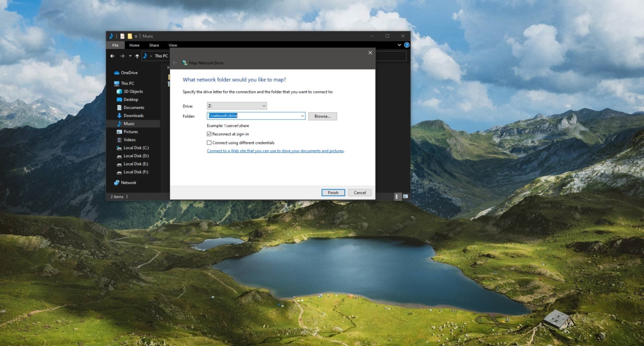Select the Downloads folder icon
Screen dimensions: 644x346
(119, 115)
